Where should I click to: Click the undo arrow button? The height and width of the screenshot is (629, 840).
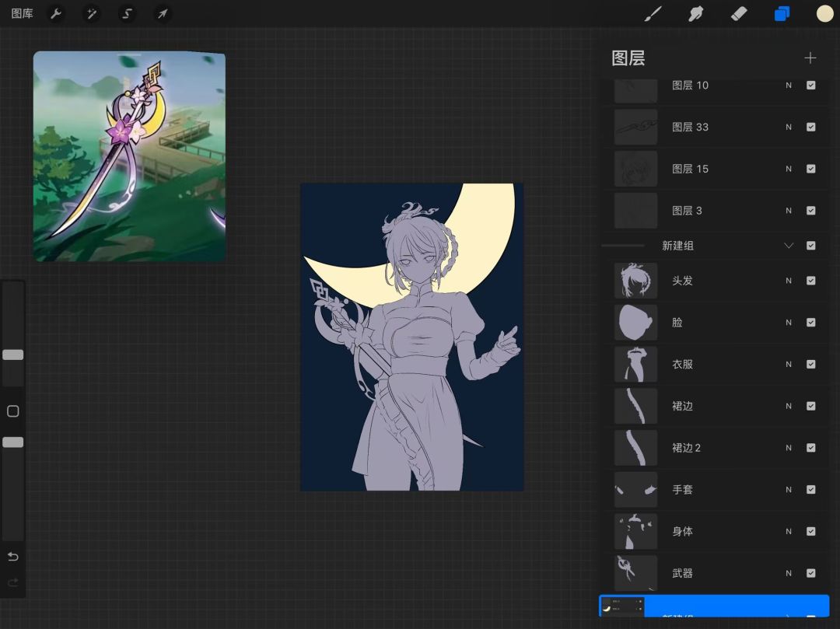click(x=13, y=557)
